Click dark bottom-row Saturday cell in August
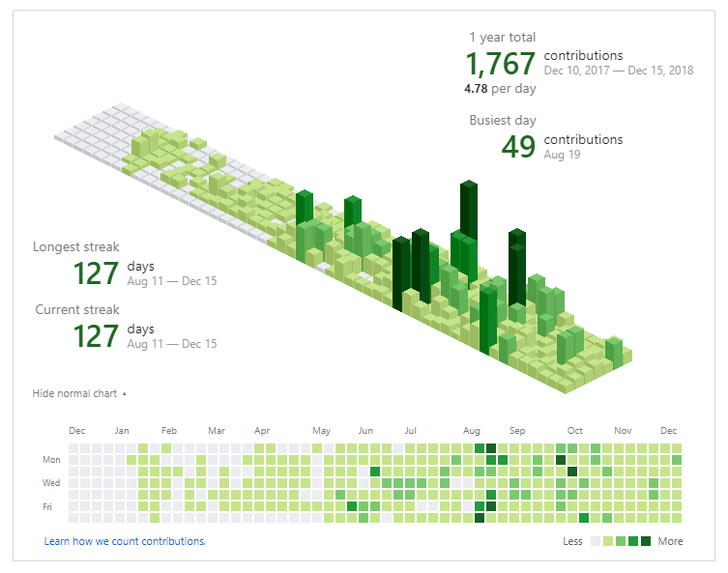The width and height of the screenshot is (728, 573). (x=480, y=517)
